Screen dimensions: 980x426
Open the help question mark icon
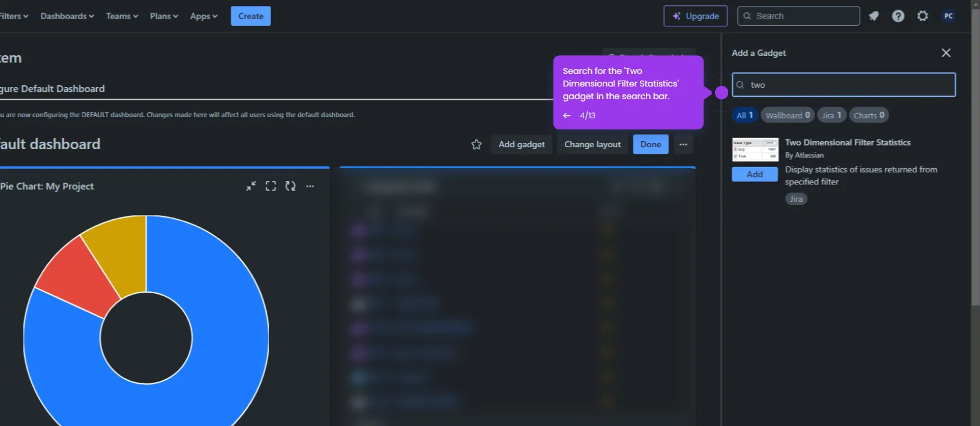coord(898,16)
